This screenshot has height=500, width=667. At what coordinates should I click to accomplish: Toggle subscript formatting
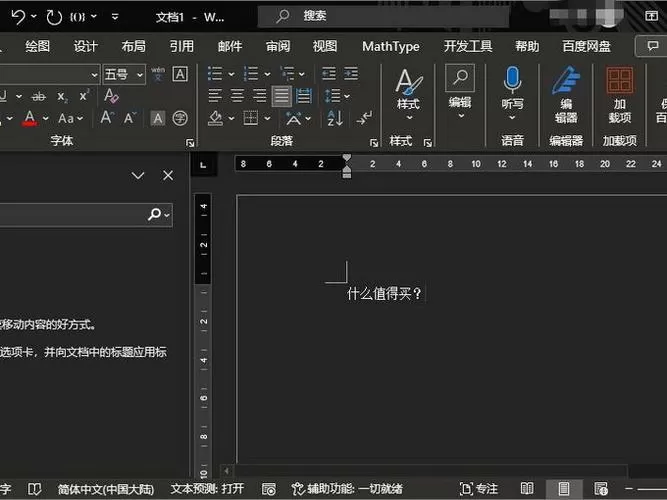63,97
